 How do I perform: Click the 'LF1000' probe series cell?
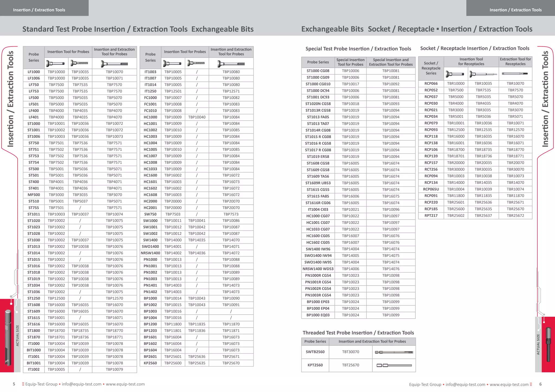(x=34, y=72)
